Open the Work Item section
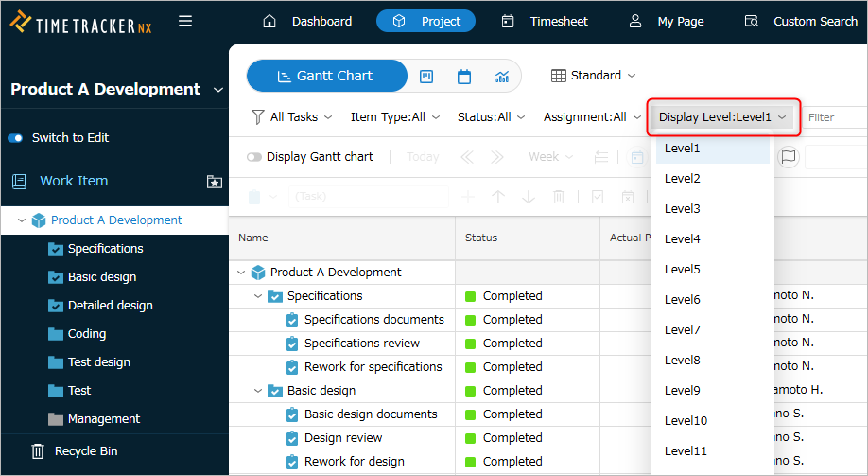The image size is (868, 476). (74, 181)
